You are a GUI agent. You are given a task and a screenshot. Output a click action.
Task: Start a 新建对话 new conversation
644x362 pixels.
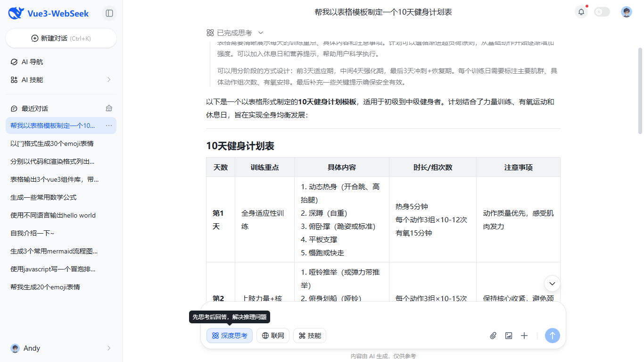click(61, 38)
